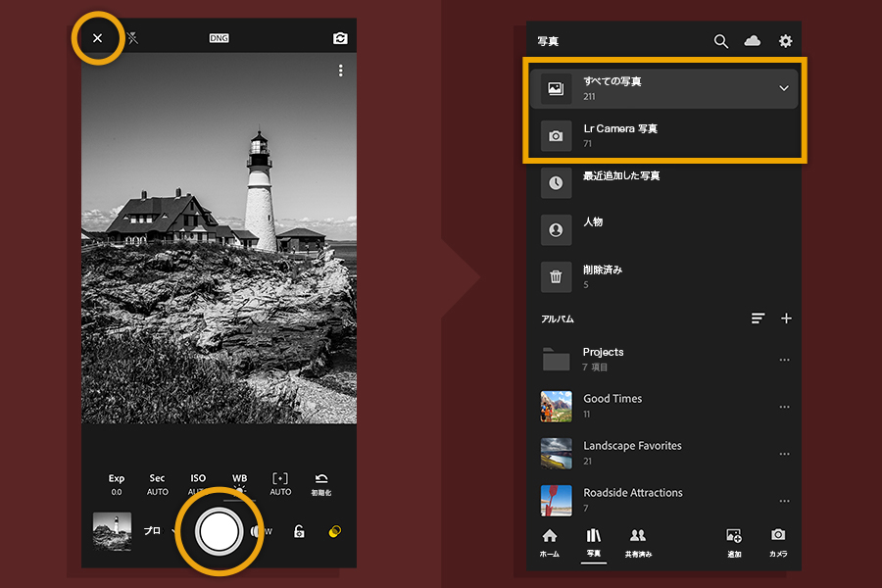Image resolution: width=882 pixels, height=588 pixels.
Task: Open the three-dot camera options menu
Action: pos(340,71)
